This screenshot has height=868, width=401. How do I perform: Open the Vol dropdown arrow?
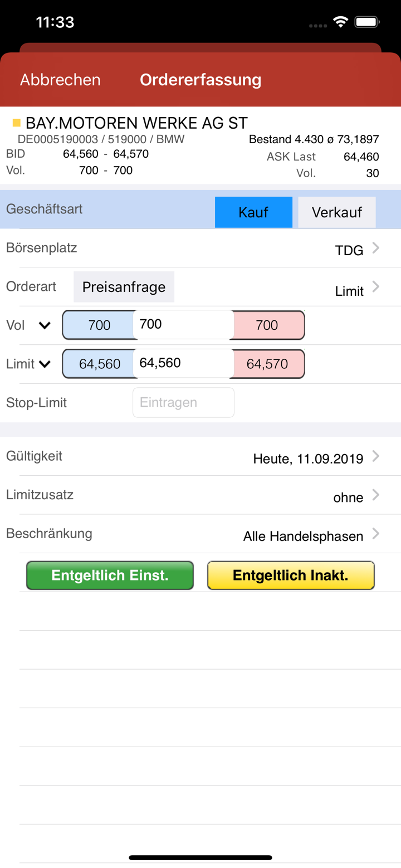coord(45,325)
